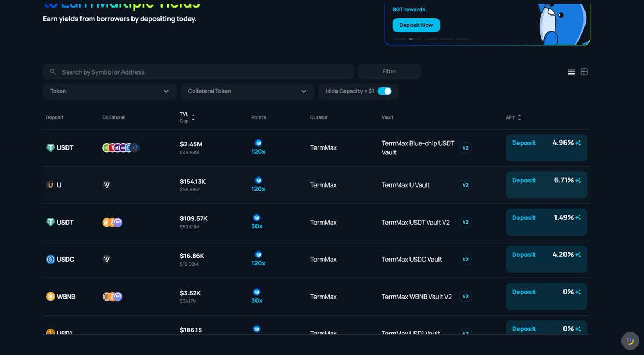Click the WBNB token icon
Viewport: 644px width, 355px height.
pyautogui.click(x=50, y=297)
